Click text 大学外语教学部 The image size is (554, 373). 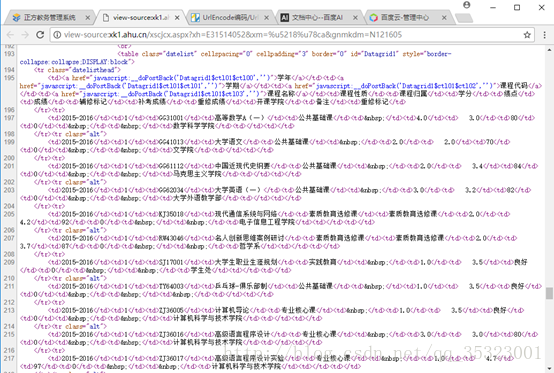point(197,198)
